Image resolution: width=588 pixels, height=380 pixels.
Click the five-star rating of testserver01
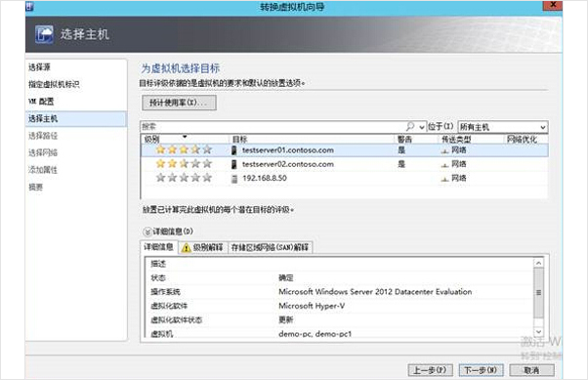tap(184, 150)
